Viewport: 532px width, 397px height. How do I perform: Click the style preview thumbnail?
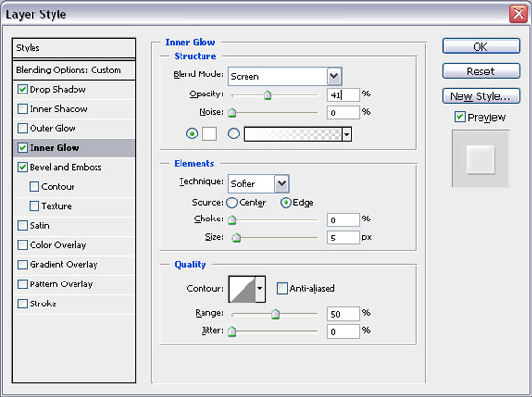tap(480, 158)
